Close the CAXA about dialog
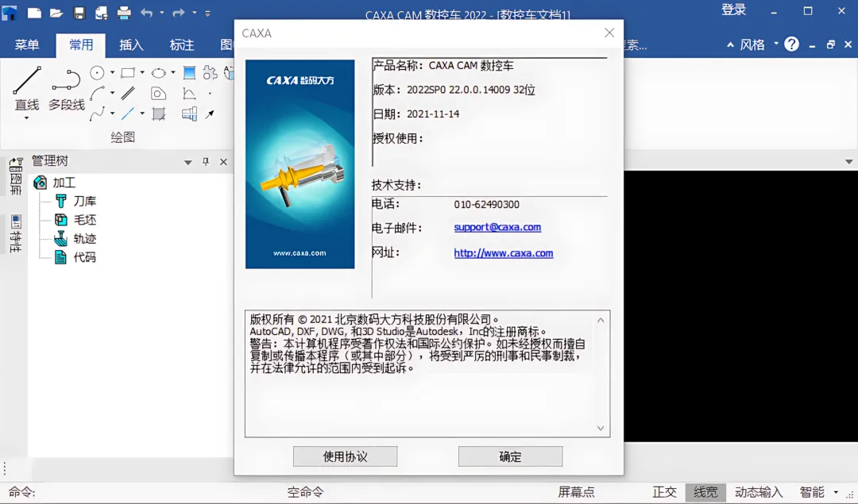 pos(609,33)
